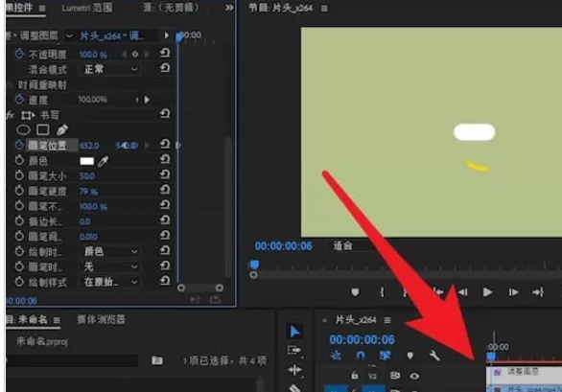Reset the 书写 effect
The image size is (562, 392).
(165, 114)
